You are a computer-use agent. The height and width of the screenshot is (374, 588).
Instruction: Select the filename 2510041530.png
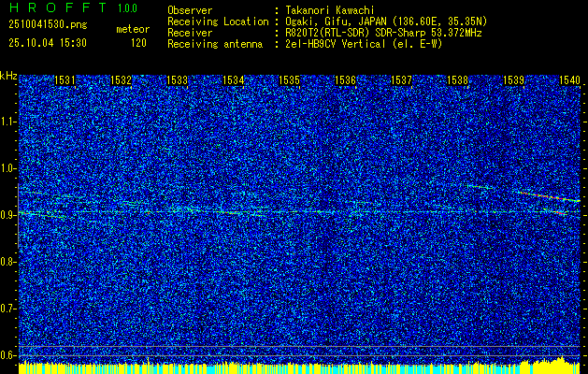[48, 24]
